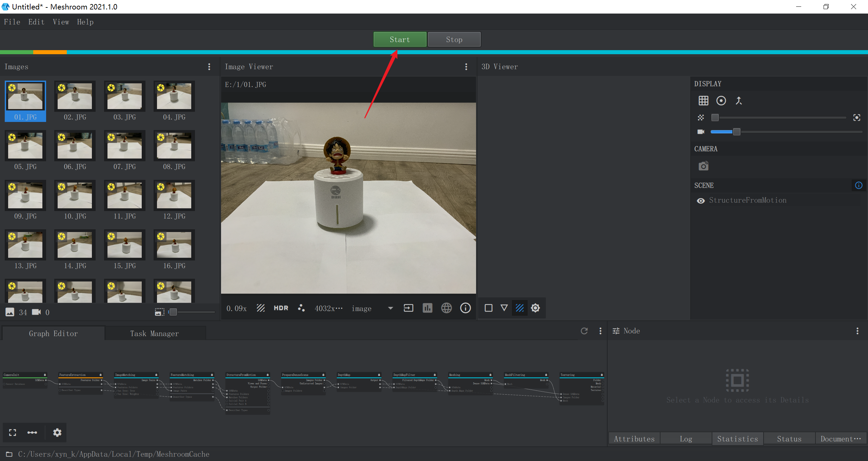The height and width of the screenshot is (461, 868).
Task: Open the View menu
Action: coord(61,22)
